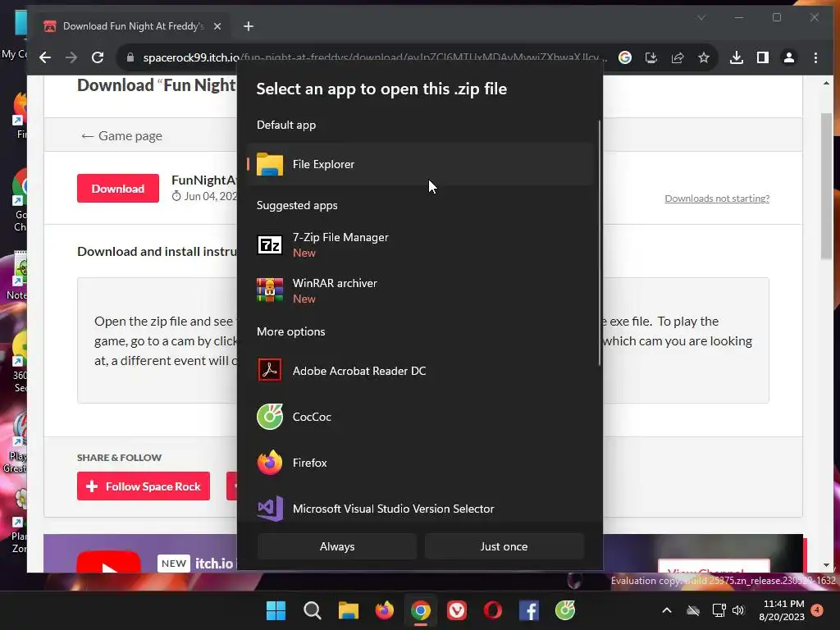
Task: Open File Explorer from taskbar
Action: 348,610
